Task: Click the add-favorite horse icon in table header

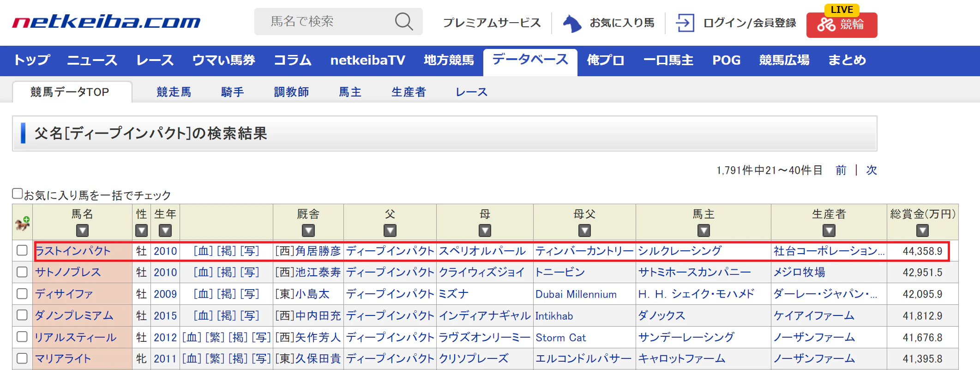Action: click(x=22, y=223)
